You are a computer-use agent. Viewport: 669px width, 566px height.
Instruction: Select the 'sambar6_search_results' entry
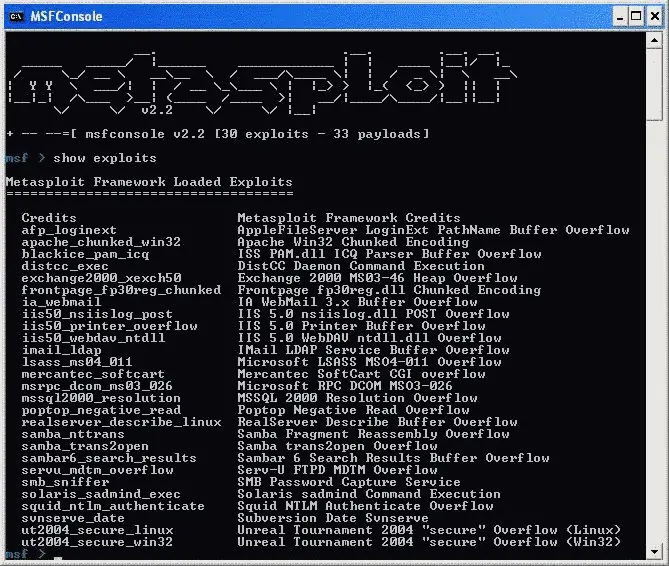109,458
